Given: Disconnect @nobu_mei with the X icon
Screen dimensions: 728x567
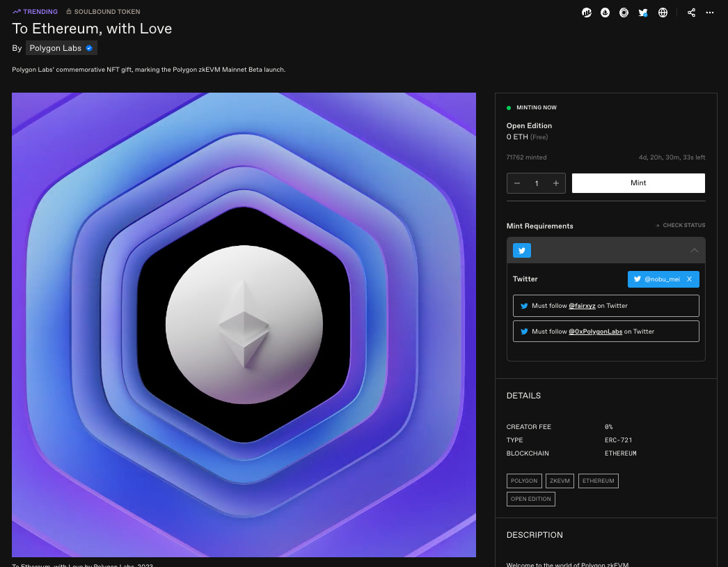Looking at the screenshot, I should click(x=690, y=279).
